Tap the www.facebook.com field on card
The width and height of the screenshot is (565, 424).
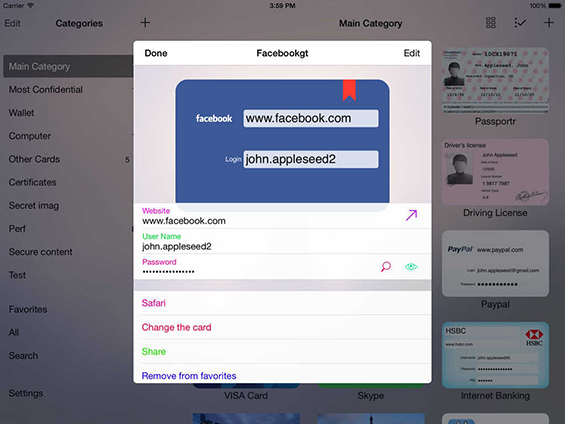coord(311,119)
